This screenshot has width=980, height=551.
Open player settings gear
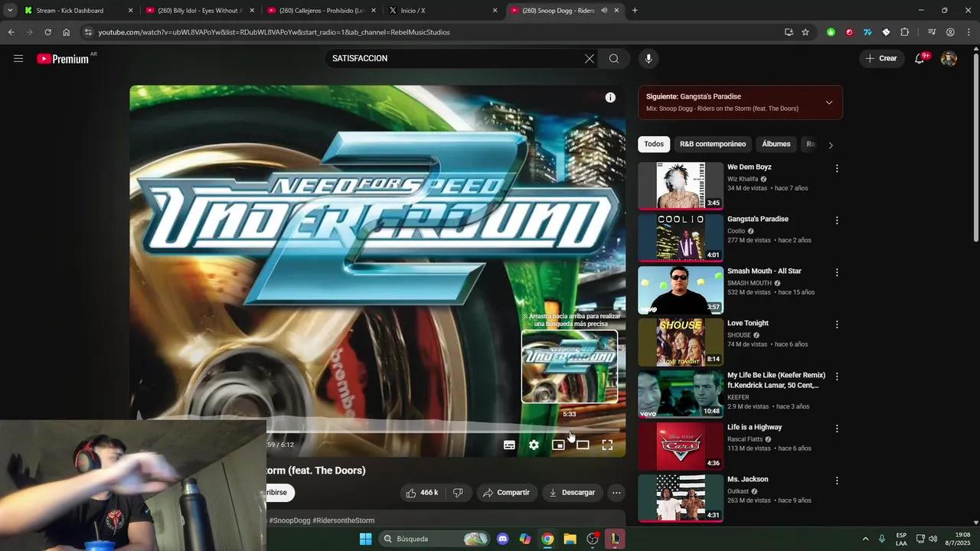(x=534, y=445)
